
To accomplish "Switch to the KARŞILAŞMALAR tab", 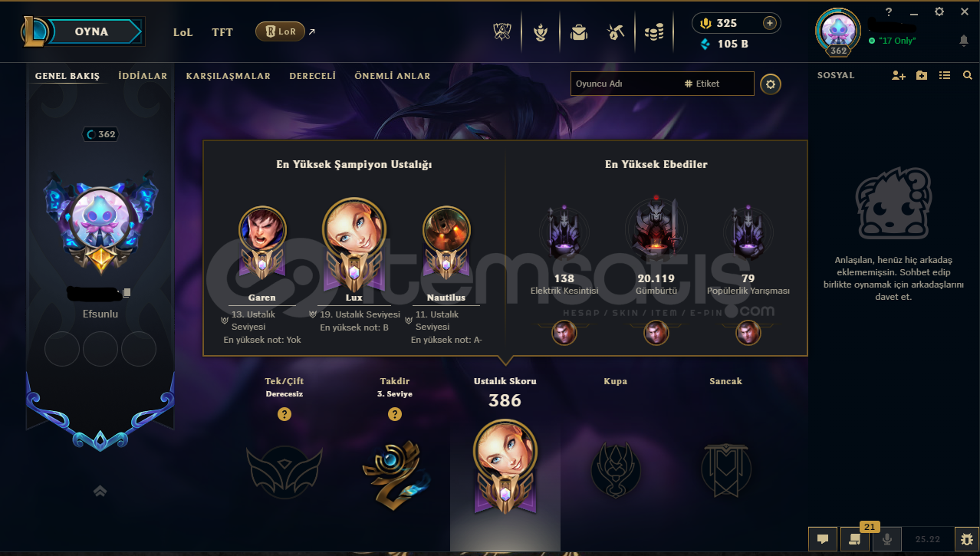I will tap(228, 76).
